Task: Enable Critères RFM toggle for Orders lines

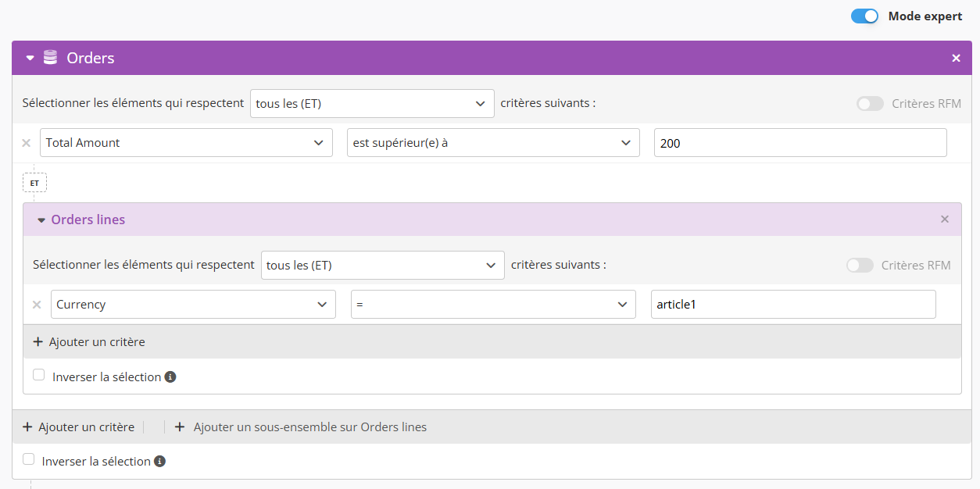Action: pos(860,266)
